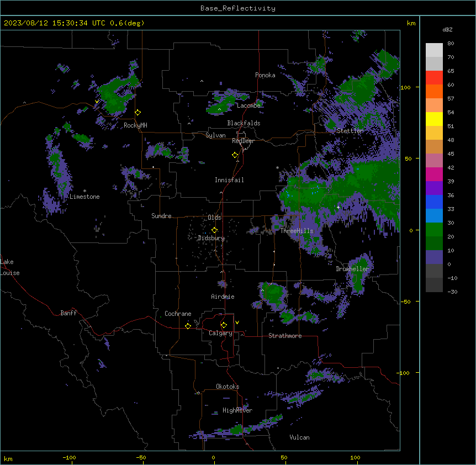Click the red 60-65 dBZ legend swatch
The height and width of the screenshot is (465, 476).
coord(434,77)
